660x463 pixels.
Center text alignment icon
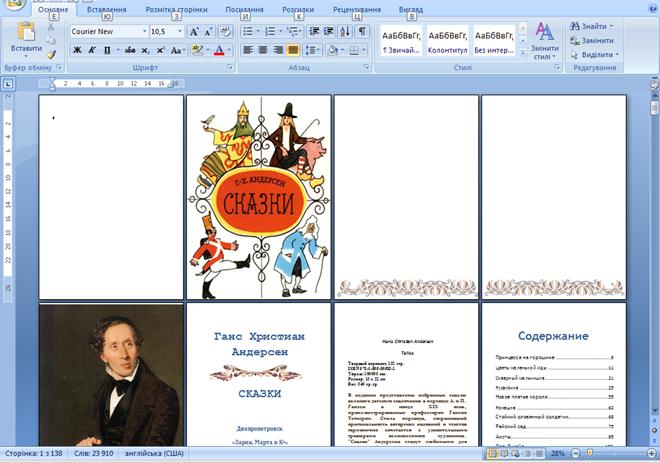[x=263, y=50]
